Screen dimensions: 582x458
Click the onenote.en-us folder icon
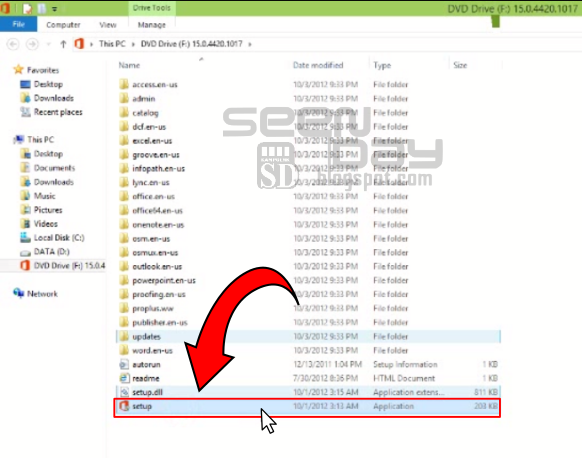(x=124, y=225)
